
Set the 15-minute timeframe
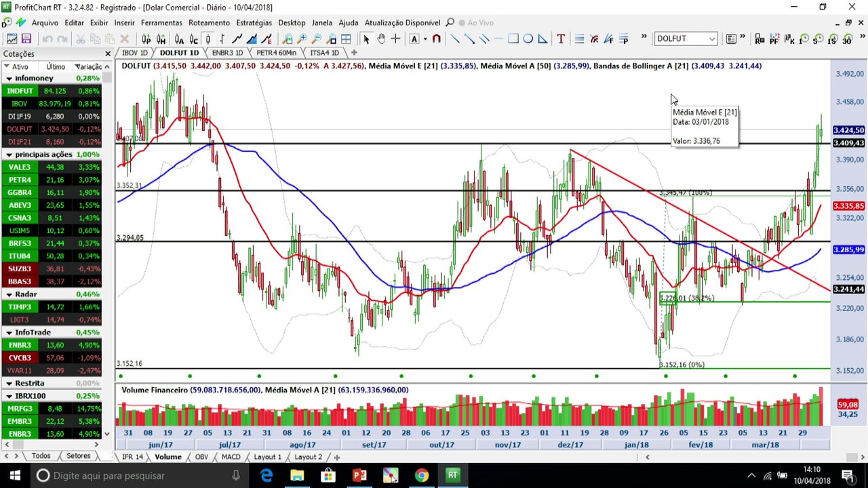832,39
